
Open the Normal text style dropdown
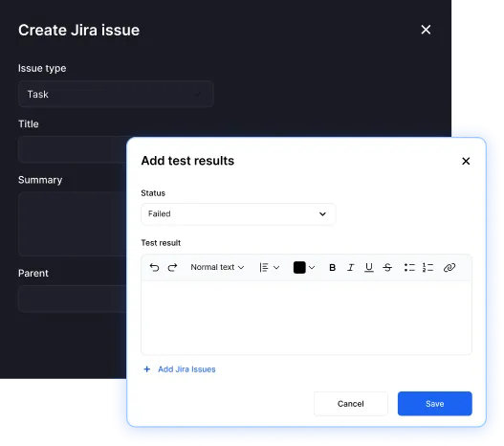pos(217,267)
